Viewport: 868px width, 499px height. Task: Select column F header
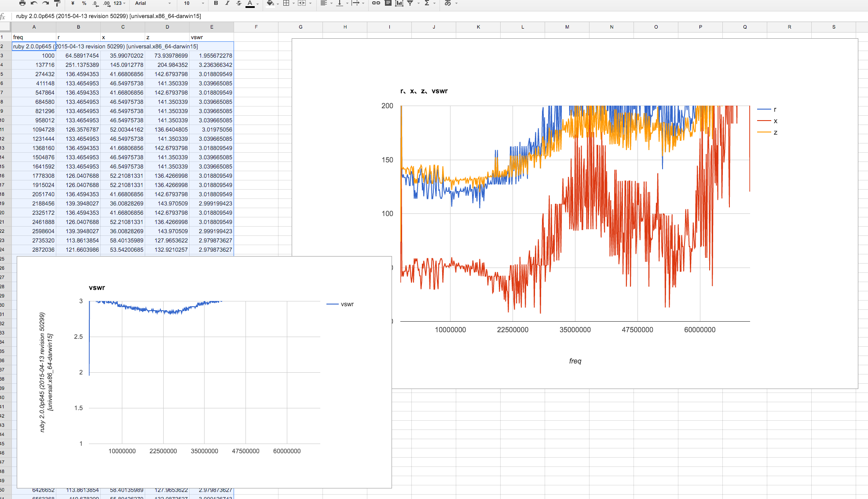coord(256,27)
